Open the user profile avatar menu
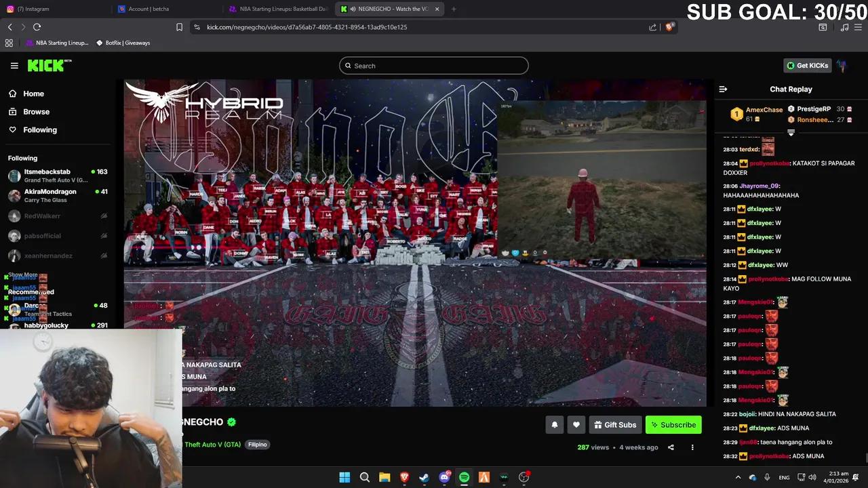 [842, 66]
